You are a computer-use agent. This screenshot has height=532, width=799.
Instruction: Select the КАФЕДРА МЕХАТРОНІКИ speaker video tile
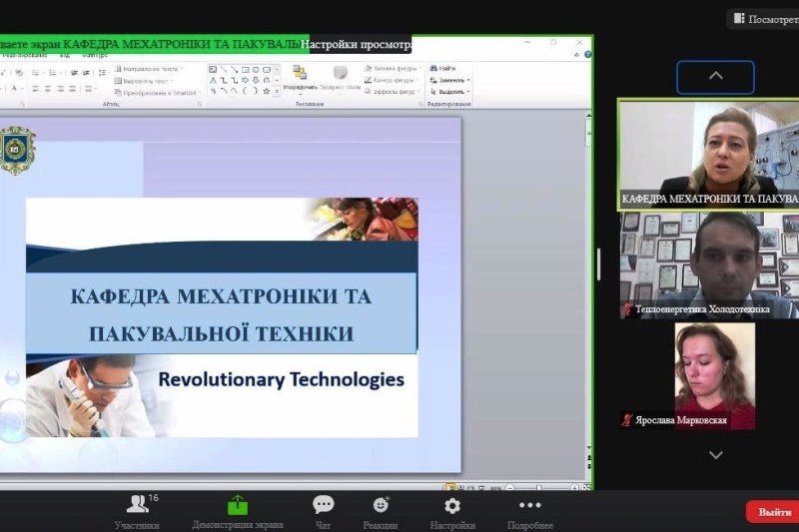click(x=708, y=154)
